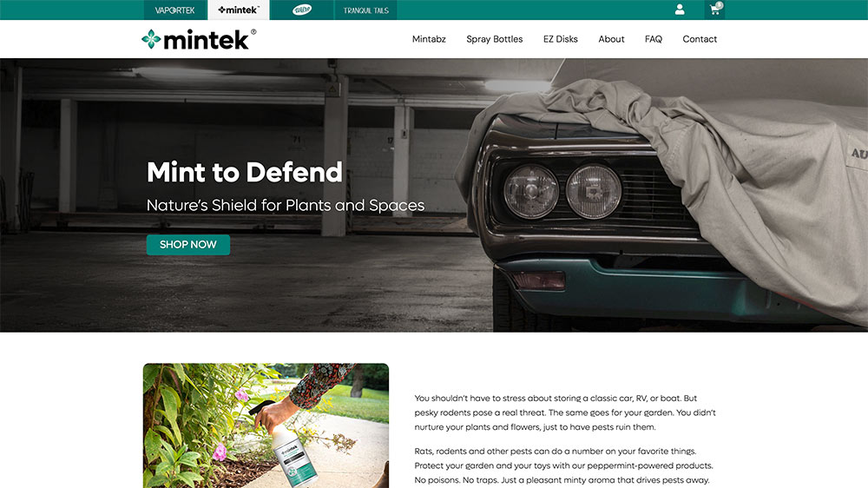Click the Mint to Defend headline
The height and width of the screenshot is (488, 868).
(x=245, y=172)
